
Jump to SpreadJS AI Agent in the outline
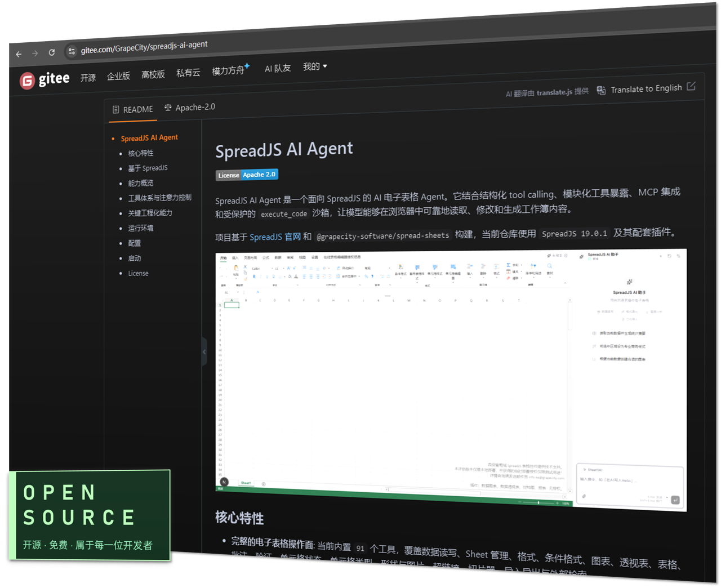tap(149, 137)
